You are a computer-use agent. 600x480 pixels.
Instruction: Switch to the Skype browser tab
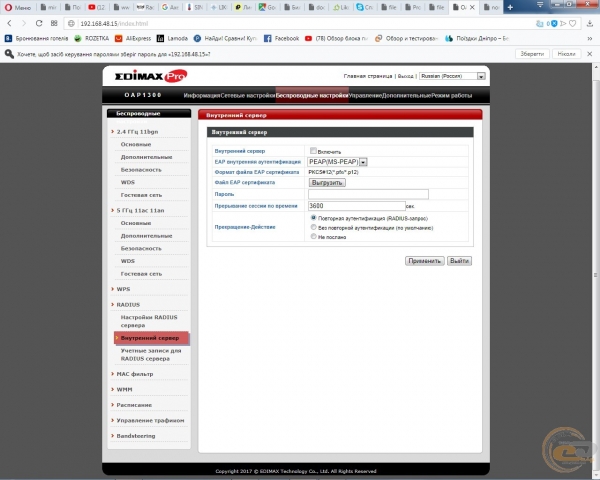364,7
